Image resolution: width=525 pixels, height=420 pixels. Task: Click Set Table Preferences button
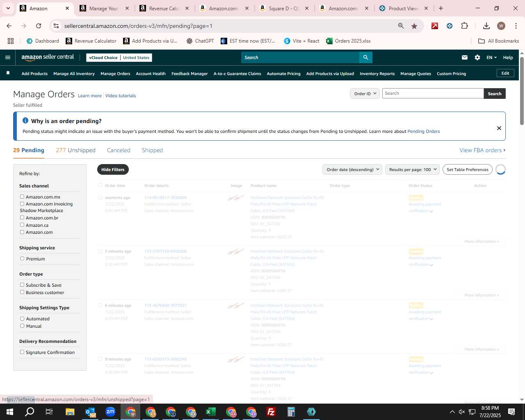click(x=468, y=169)
